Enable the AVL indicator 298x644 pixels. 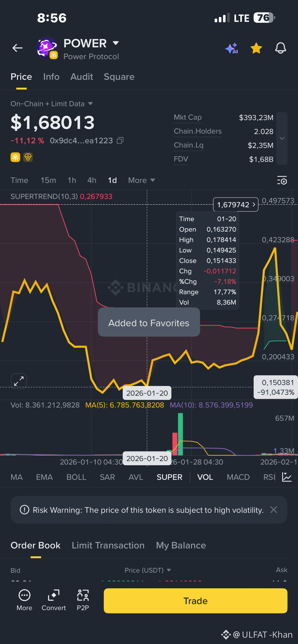136,477
